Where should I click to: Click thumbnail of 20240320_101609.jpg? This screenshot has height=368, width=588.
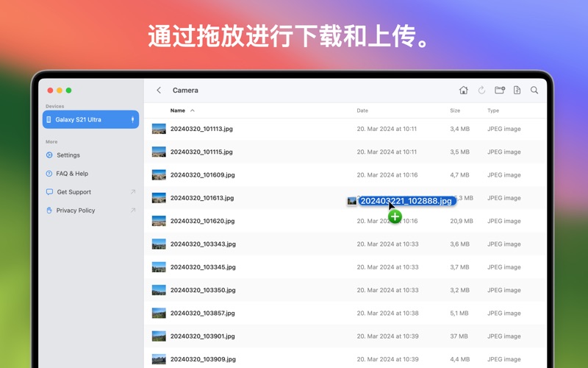(x=159, y=175)
